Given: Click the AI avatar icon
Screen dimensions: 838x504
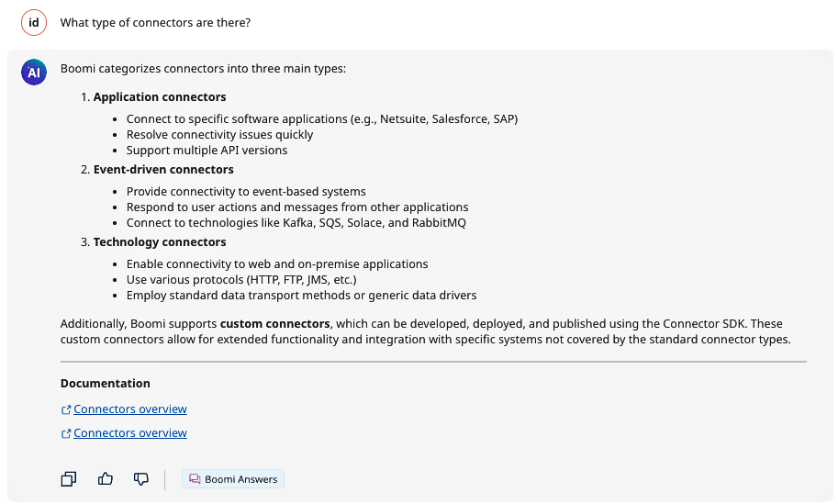Looking at the screenshot, I should (34, 73).
